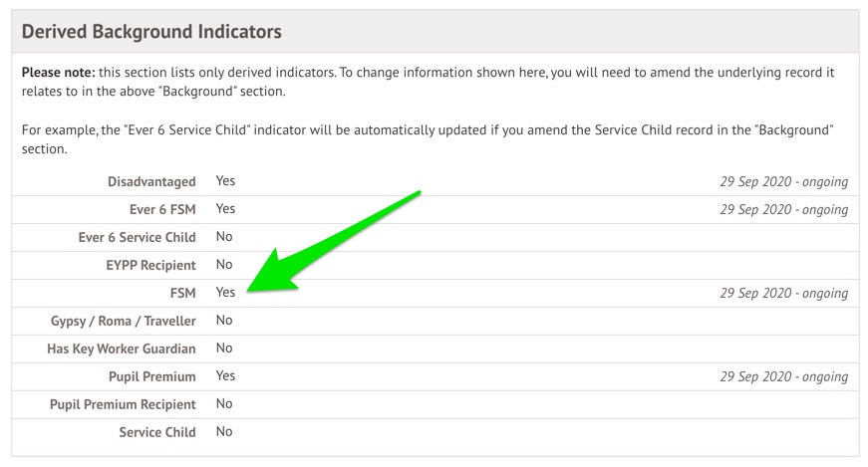Click the Disadvantaged row's date range
This screenshot has height=467, width=868.
pyautogui.click(x=783, y=182)
